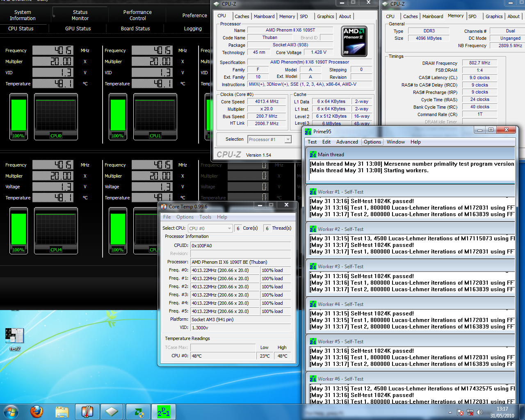Click CPU0 usage graph in AMD OverDrive
This screenshot has height=420, width=525.
[x=56, y=117]
